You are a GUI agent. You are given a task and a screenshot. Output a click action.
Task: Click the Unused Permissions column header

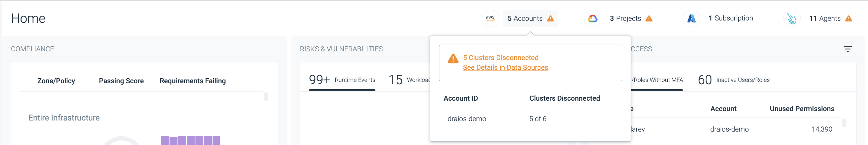(802, 109)
